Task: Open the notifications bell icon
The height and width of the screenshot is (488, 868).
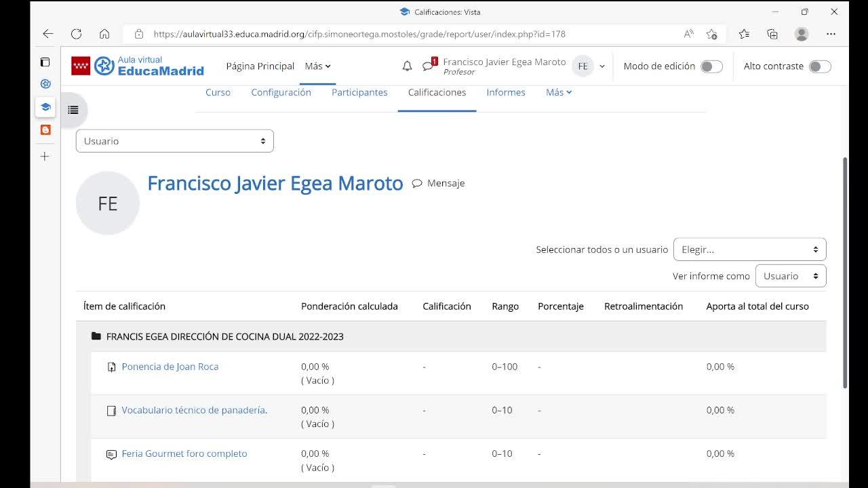Action: (x=407, y=66)
